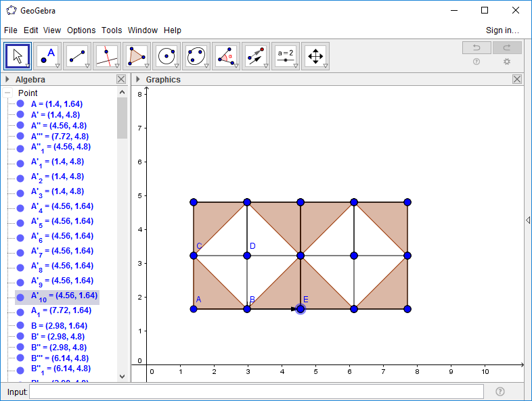Open the Options menu

tap(81, 30)
